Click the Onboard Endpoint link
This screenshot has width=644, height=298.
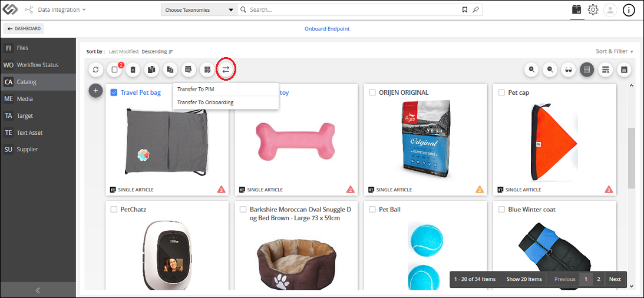[x=327, y=29]
